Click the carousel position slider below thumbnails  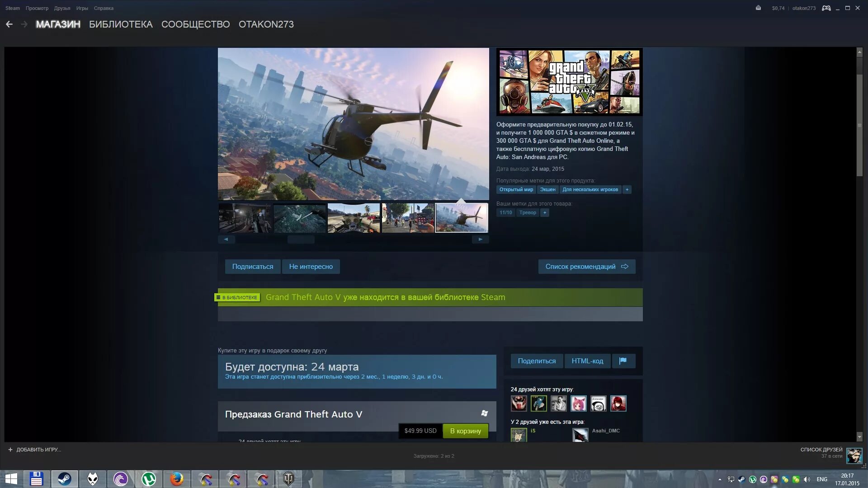(x=301, y=239)
